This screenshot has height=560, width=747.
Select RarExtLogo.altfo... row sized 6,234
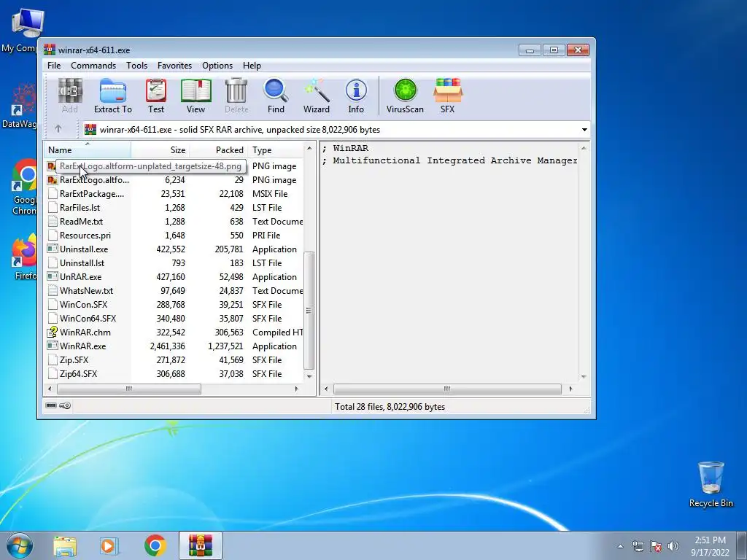tap(174, 180)
